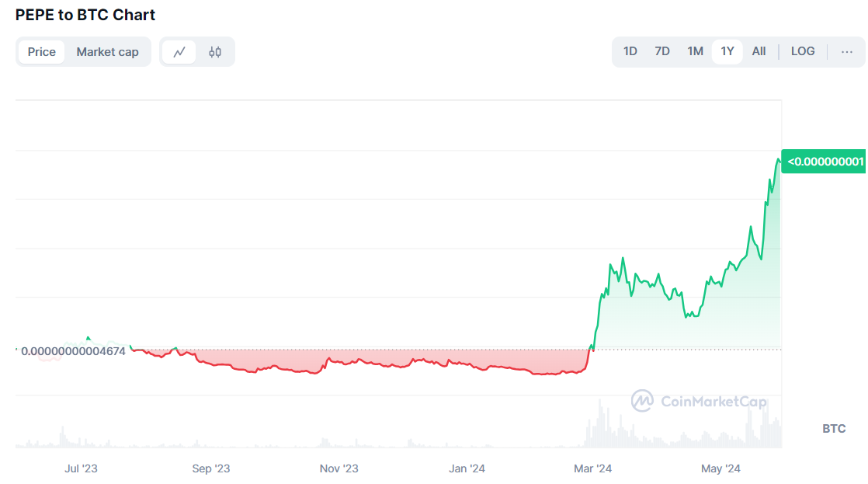Image resolution: width=868 pixels, height=484 pixels.
Task: Click the Mar '24 axis label
Action: click(593, 468)
